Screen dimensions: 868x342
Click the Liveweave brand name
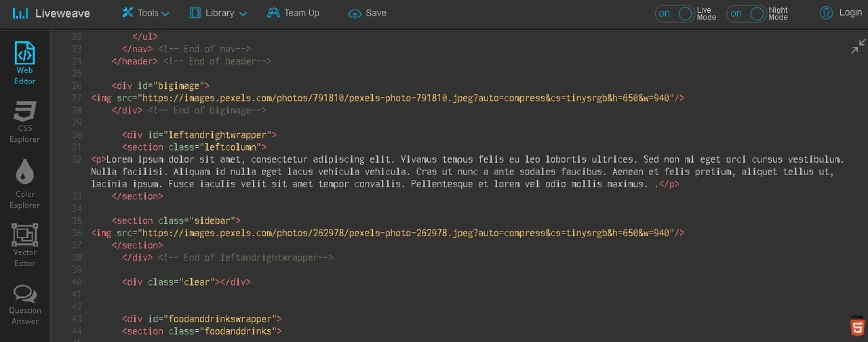[x=62, y=13]
